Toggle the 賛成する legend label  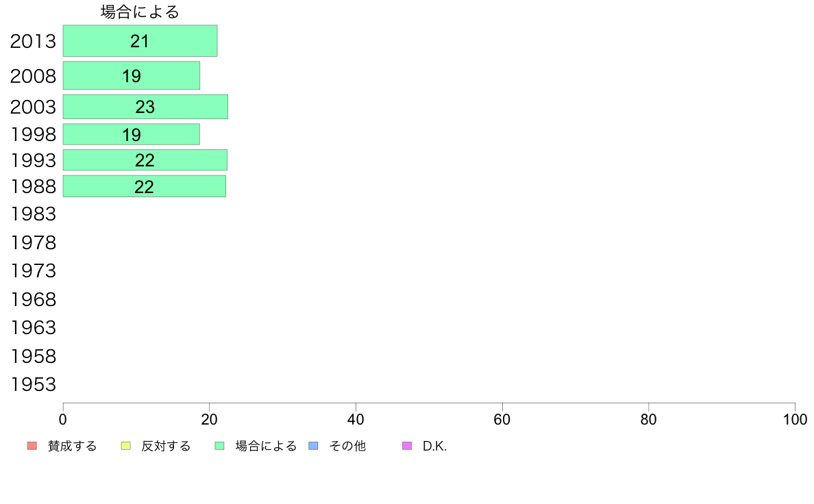(x=72, y=446)
